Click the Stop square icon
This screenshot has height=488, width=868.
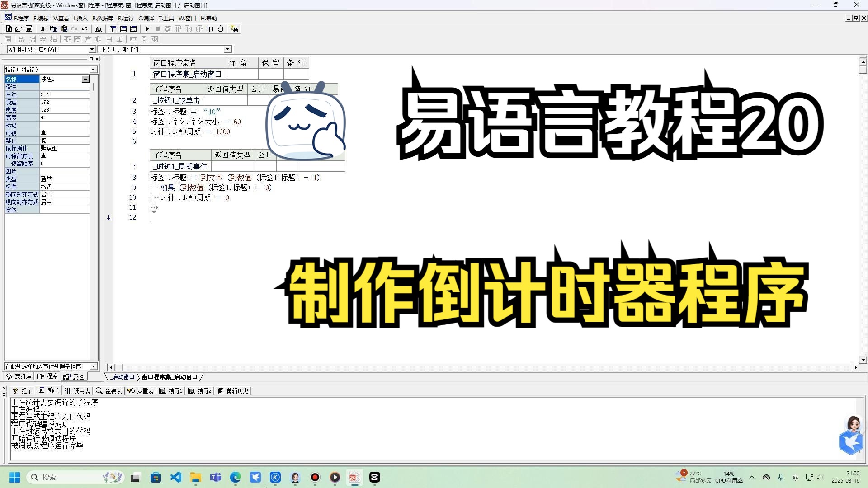click(157, 29)
